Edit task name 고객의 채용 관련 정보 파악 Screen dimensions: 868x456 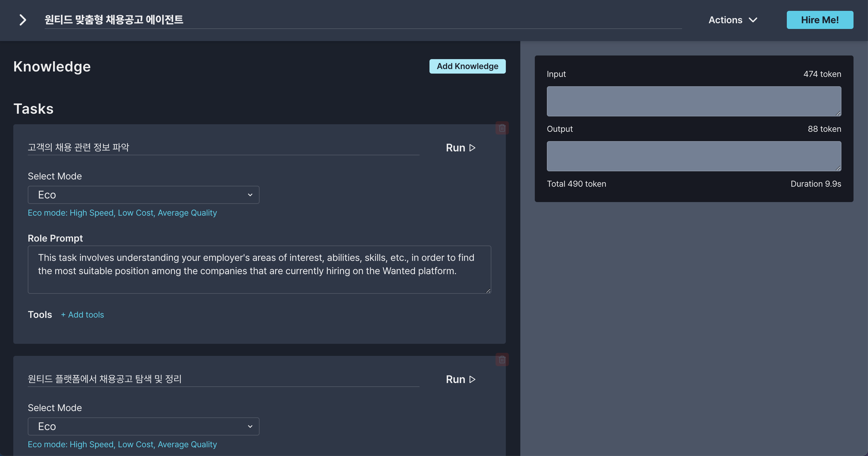(x=223, y=147)
